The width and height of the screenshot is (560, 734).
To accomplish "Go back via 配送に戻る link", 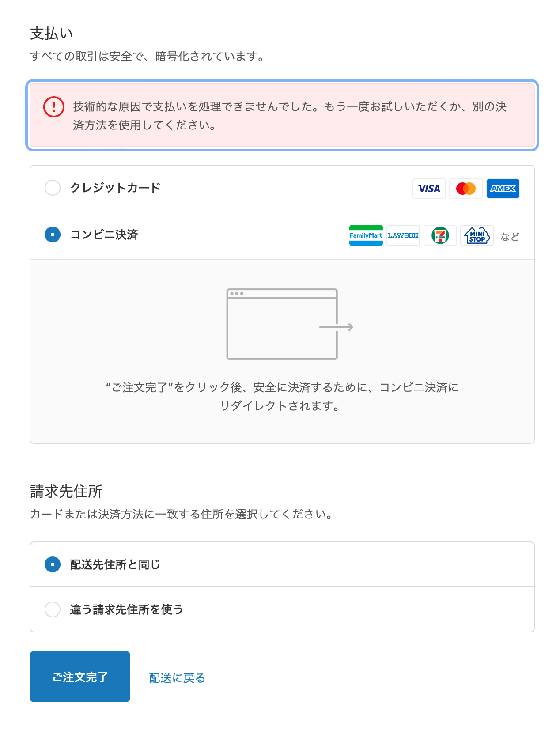I will pyautogui.click(x=177, y=678).
